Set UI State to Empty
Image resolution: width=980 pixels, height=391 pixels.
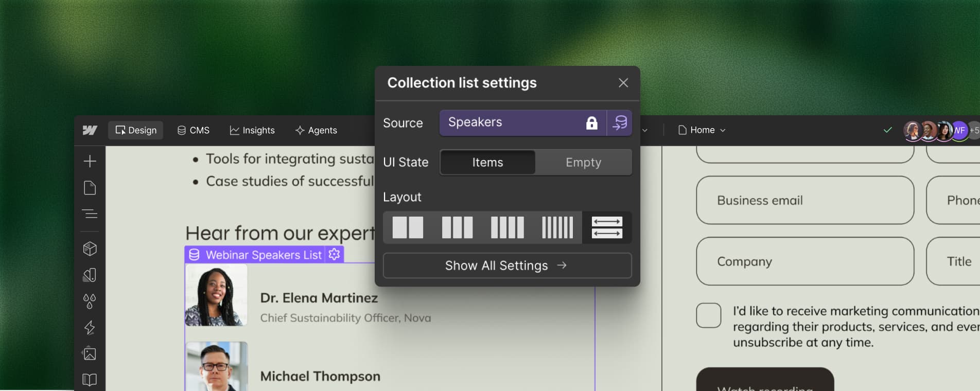tap(583, 163)
